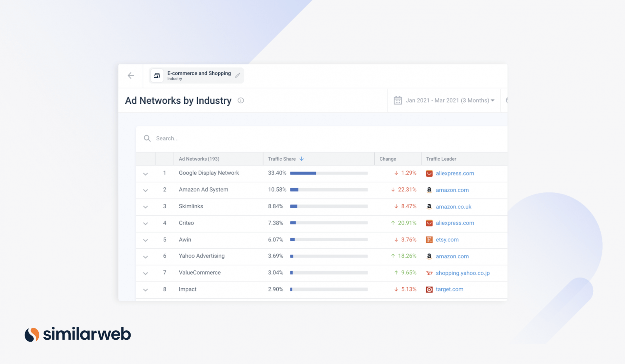The height and width of the screenshot is (364, 625).
Task: Click the edit pencil icon next to E-commerce
Action: click(238, 75)
